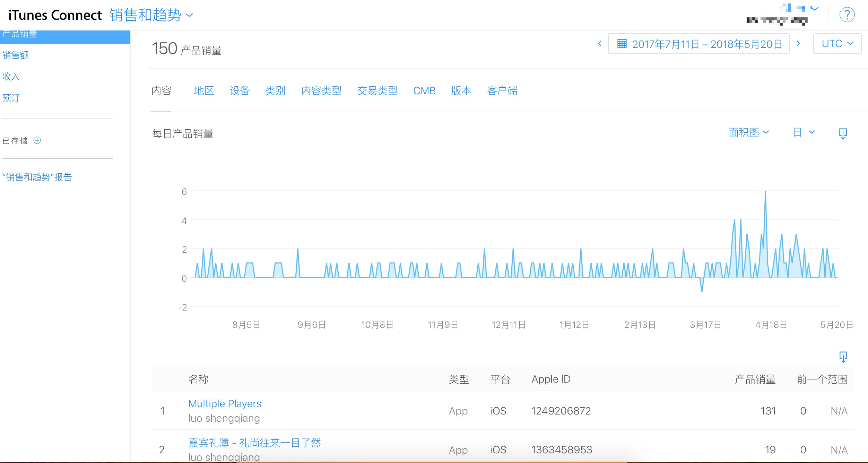Click the iTunes Connect logo

pos(55,15)
